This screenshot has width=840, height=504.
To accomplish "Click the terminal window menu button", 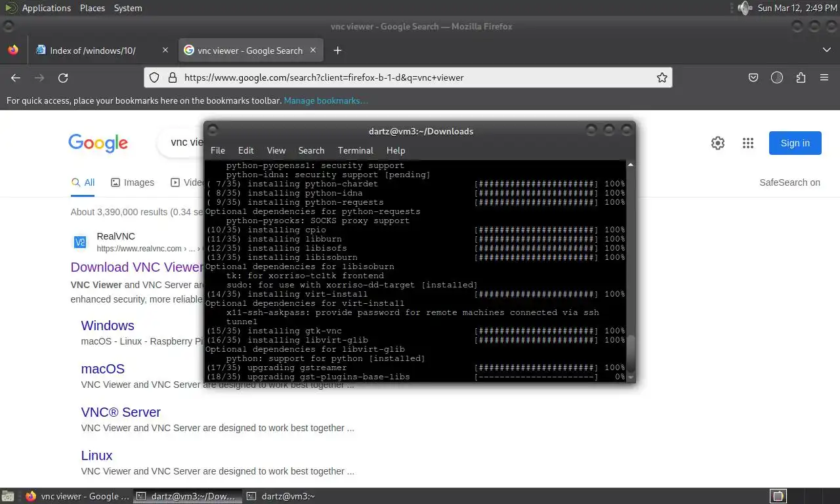I will pyautogui.click(x=214, y=131).
